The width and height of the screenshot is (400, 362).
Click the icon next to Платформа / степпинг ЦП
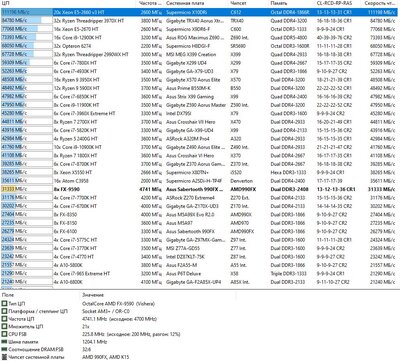pos(4,311)
